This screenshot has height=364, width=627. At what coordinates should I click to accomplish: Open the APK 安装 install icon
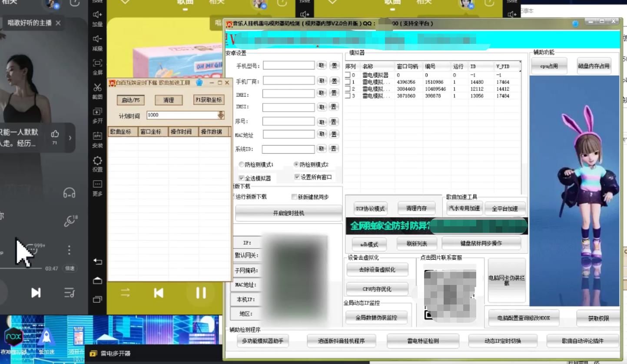point(98,138)
